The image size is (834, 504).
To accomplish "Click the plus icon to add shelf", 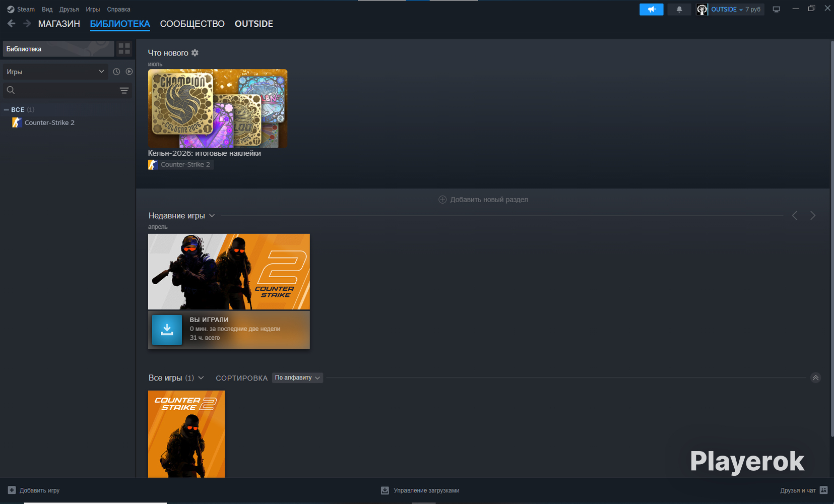I will (x=442, y=200).
